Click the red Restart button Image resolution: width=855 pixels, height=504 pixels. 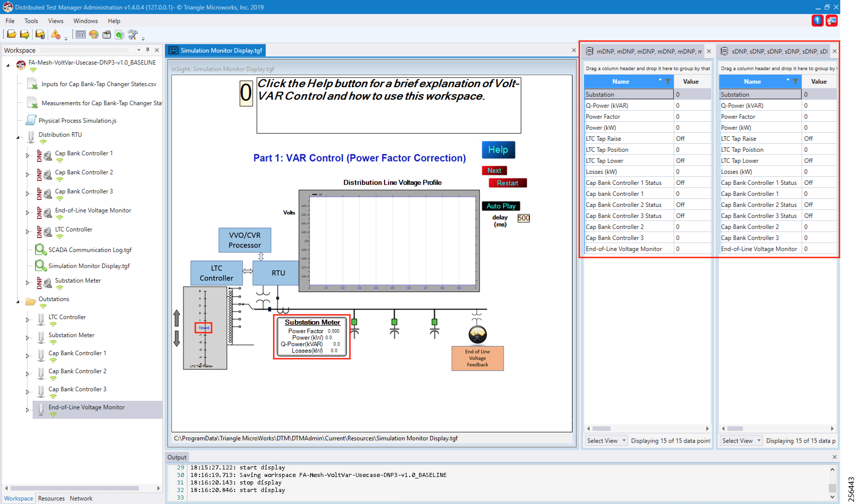point(507,183)
